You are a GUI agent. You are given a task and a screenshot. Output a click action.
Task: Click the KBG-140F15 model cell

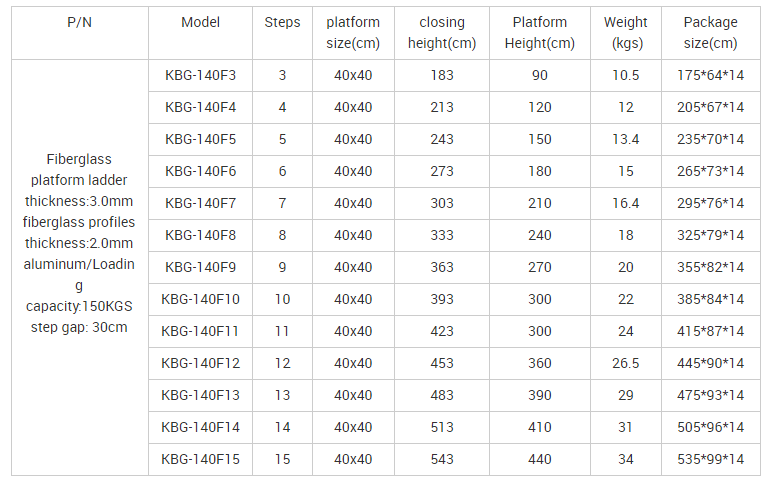[x=201, y=459]
